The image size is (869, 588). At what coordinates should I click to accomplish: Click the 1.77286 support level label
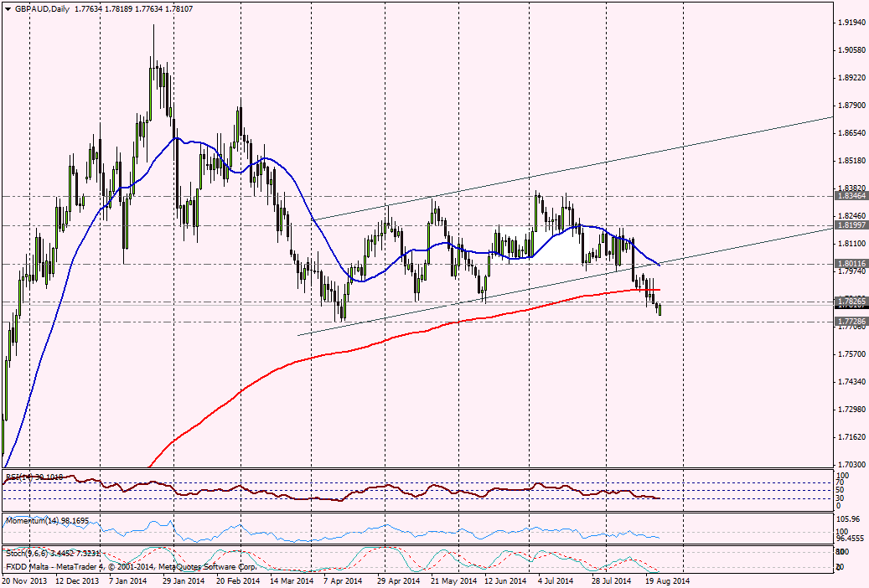click(851, 321)
